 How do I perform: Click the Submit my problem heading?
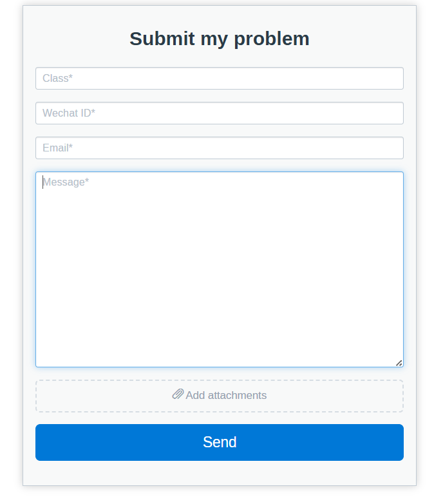click(x=220, y=39)
